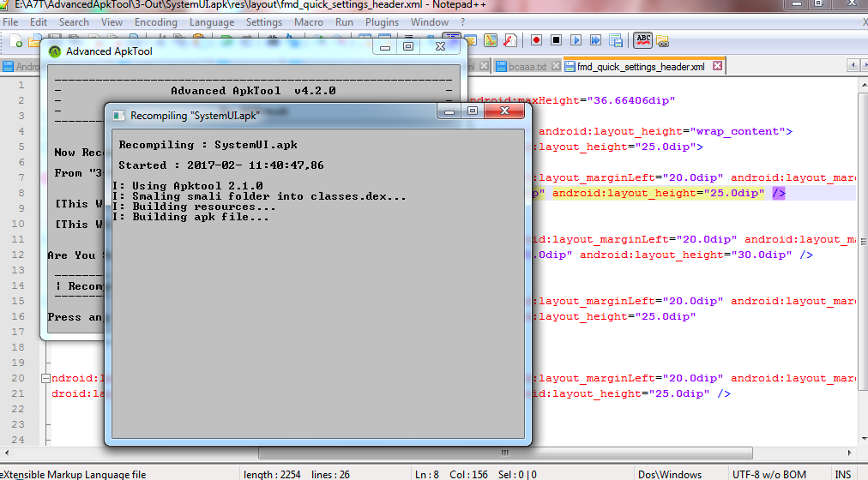Switch to the bcaaa.txt tab
868x480 pixels.
pos(527,67)
